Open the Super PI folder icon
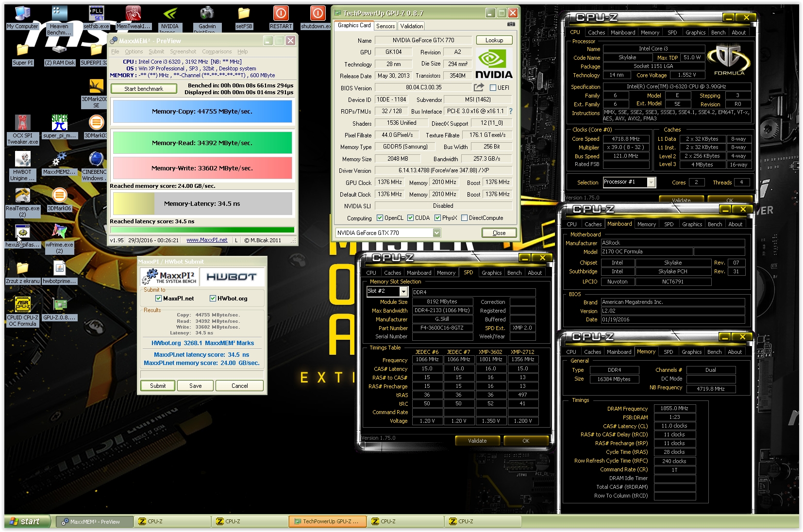This screenshot has width=803, height=532. click(x=23, y=56)
